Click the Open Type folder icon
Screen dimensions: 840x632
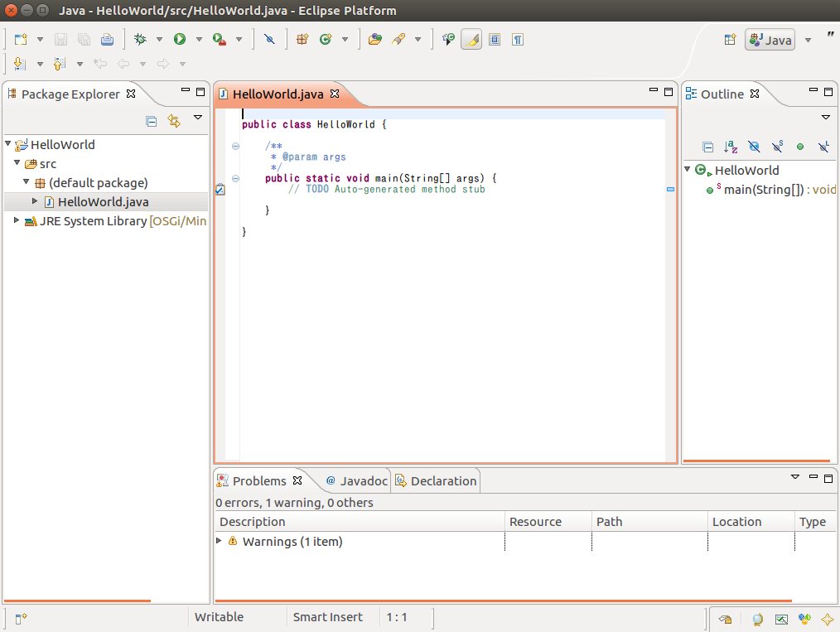375,39
